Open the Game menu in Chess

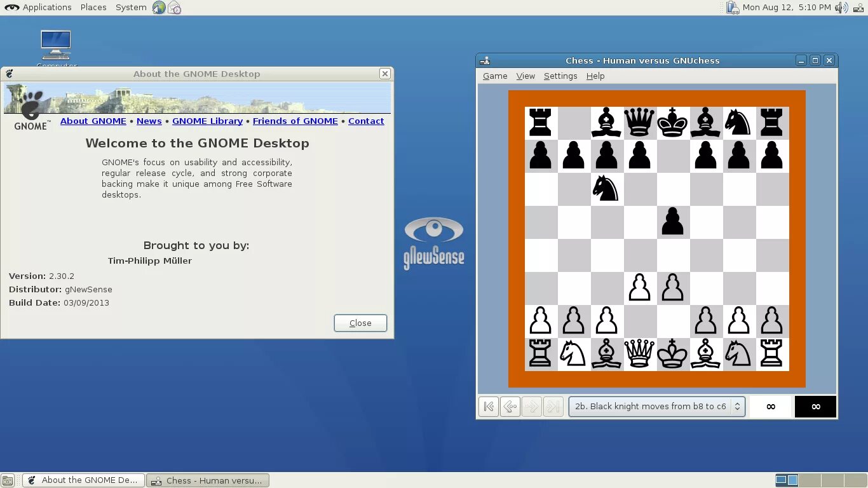pyautogui.click(x=495, y=76)
